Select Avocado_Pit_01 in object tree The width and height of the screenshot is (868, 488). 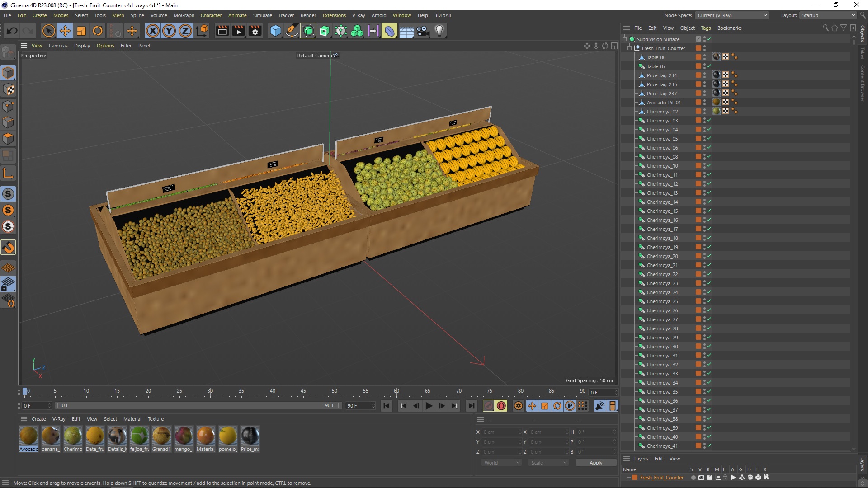click(663, 103)
